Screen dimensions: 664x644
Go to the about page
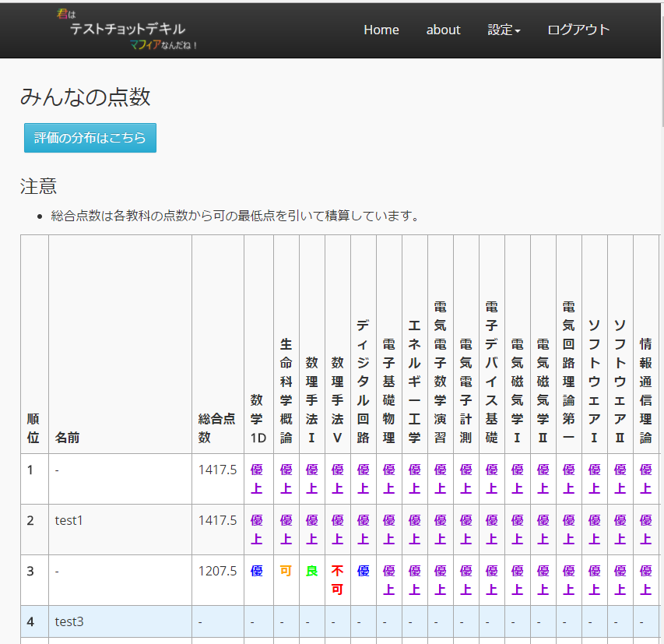(443, 30)
